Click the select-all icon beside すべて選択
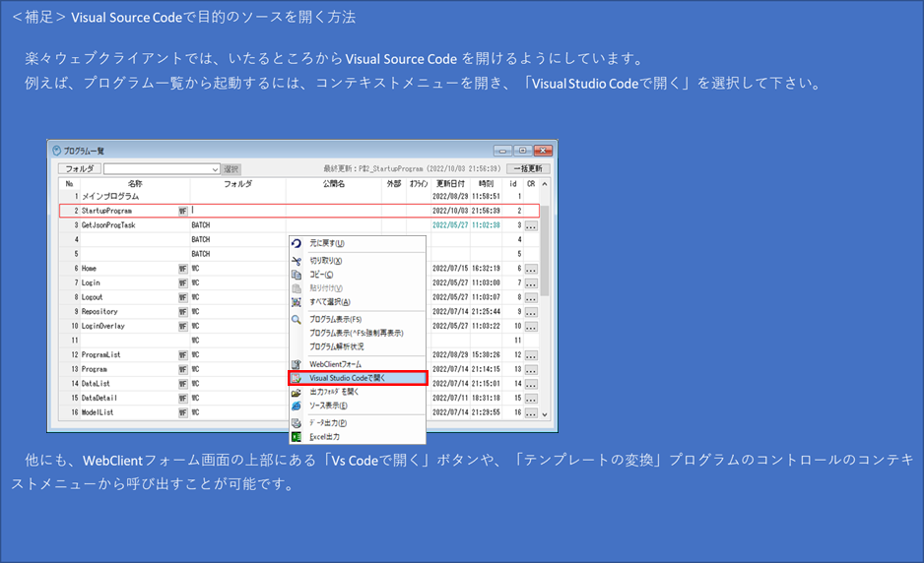The image size is (924, 563). (297, 302)
